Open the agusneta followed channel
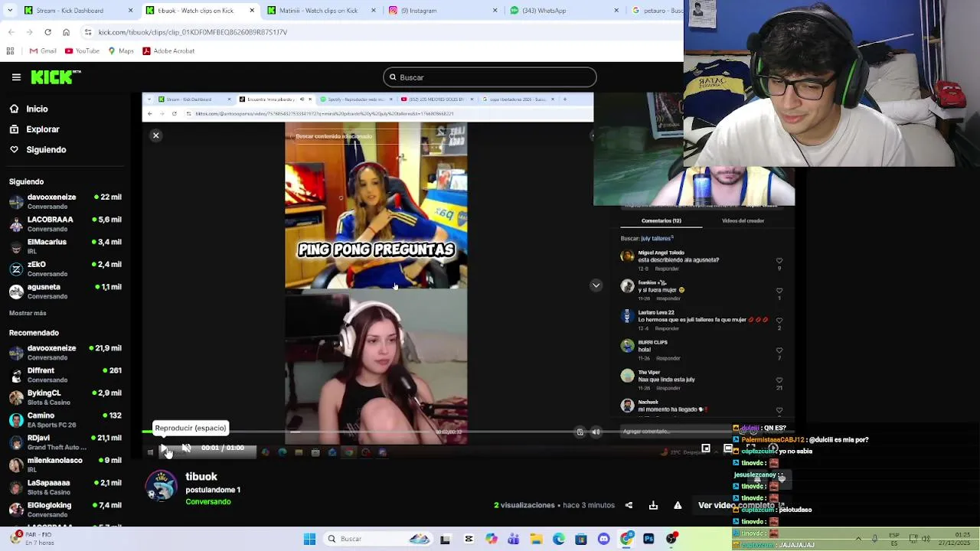Image resolution: width=980 pixels, height=551 pixels. coord(65,291)
